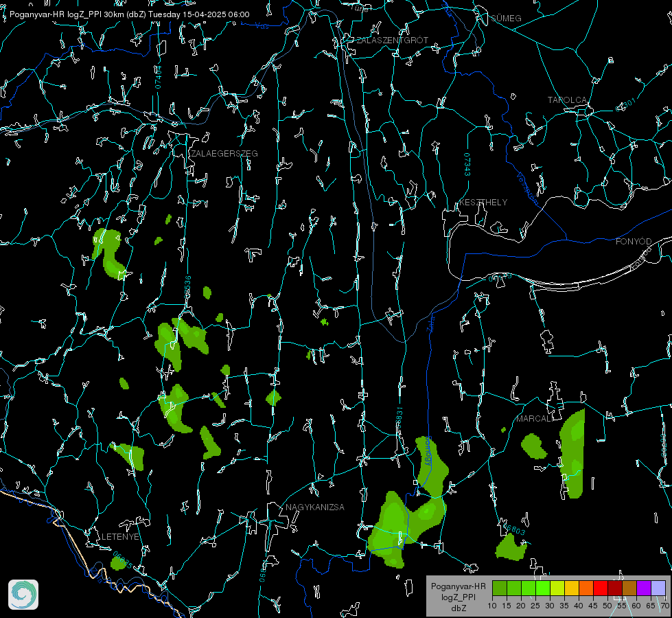672x618 pixels.
Task: Click the legend 'dbZ' unit label
Action: pos(458,608)
